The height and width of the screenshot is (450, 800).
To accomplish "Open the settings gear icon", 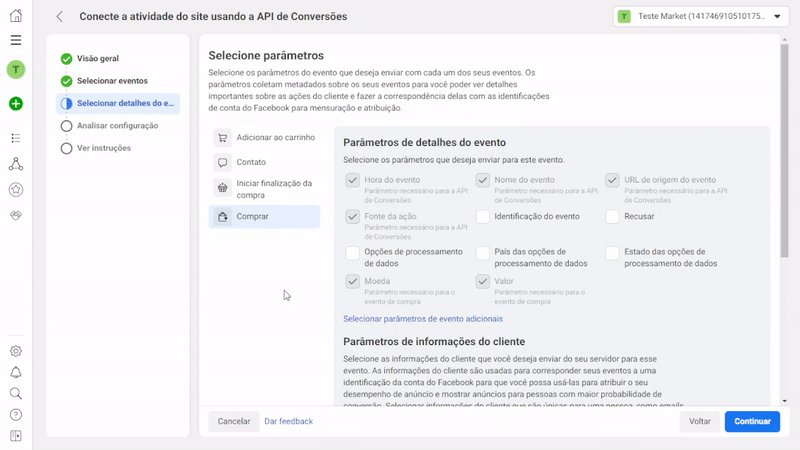I will [x=15, y=351].
